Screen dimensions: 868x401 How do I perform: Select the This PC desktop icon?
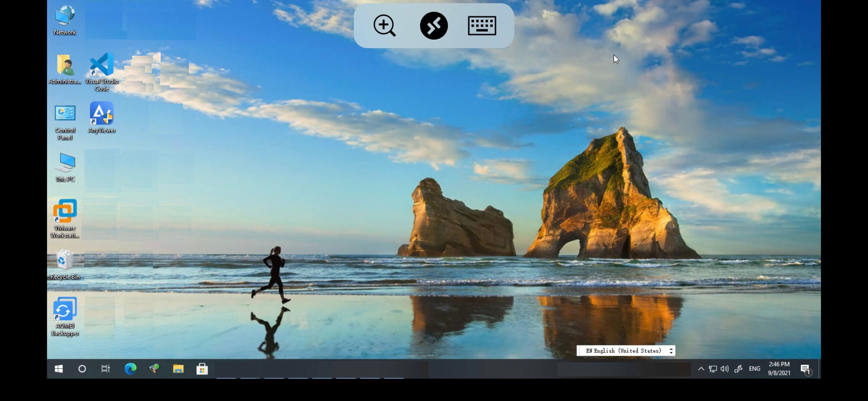point(65,167)
